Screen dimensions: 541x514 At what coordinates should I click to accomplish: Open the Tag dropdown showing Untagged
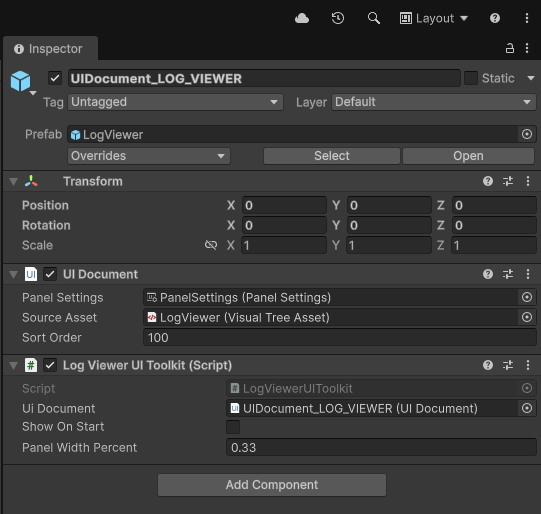tap(175, 102)
